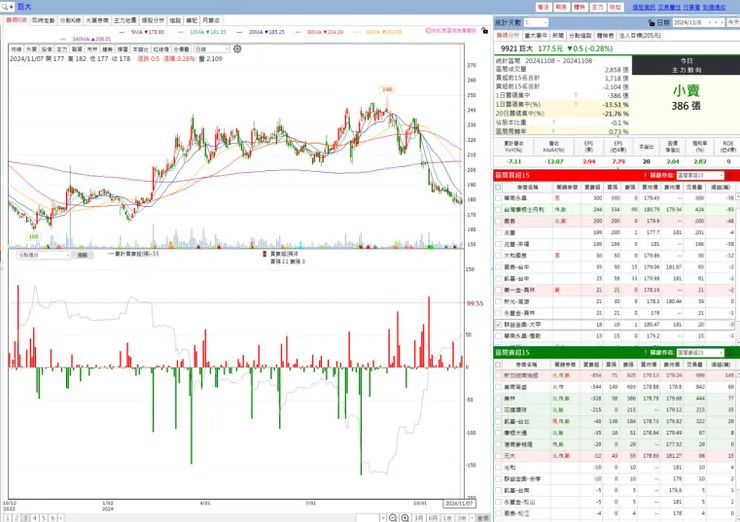Set chart range to 3月
740x522 pixels.
tap(419, 518)
